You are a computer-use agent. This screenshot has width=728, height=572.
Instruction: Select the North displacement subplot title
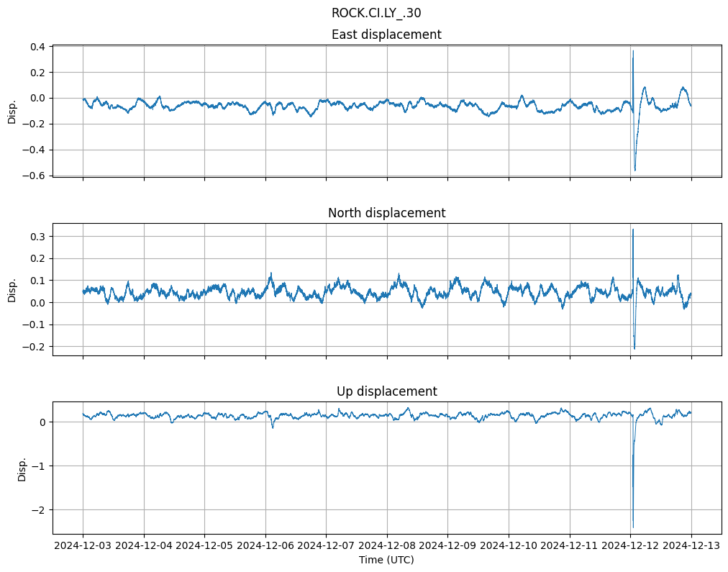coord(386,213)
